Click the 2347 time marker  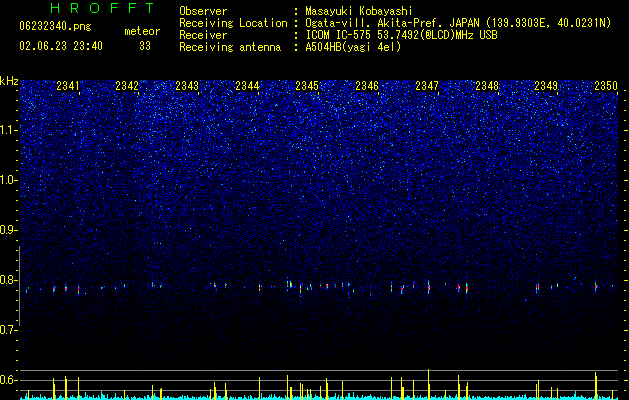(x=427, y=86)
